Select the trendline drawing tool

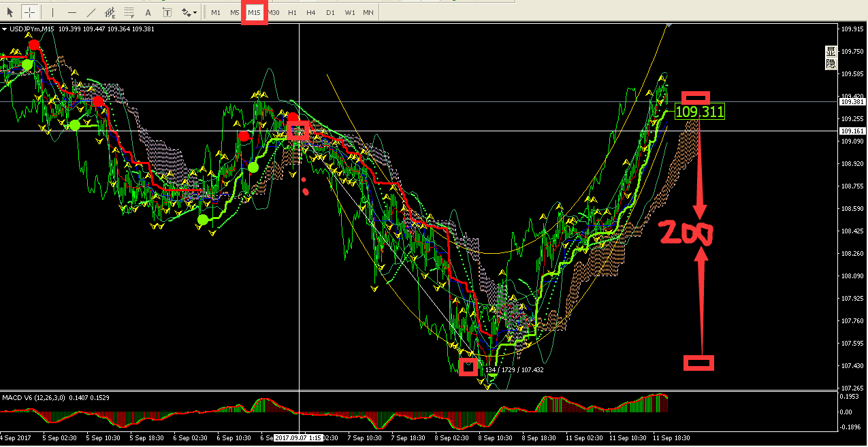pos(91,12)
